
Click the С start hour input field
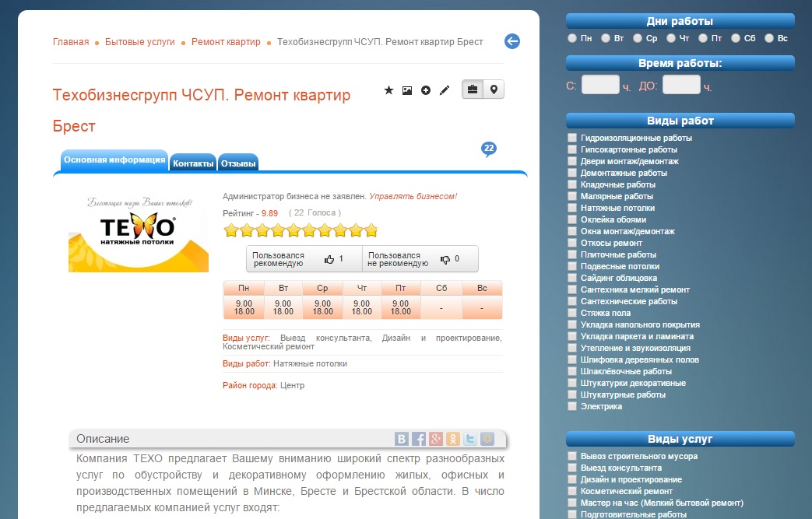[x=600, y=85]
